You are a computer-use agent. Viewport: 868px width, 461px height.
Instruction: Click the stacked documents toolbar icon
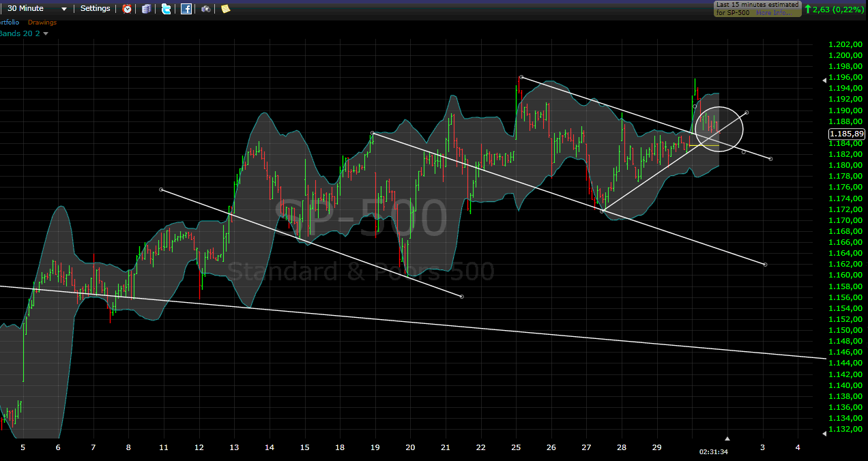pos(146,9)
